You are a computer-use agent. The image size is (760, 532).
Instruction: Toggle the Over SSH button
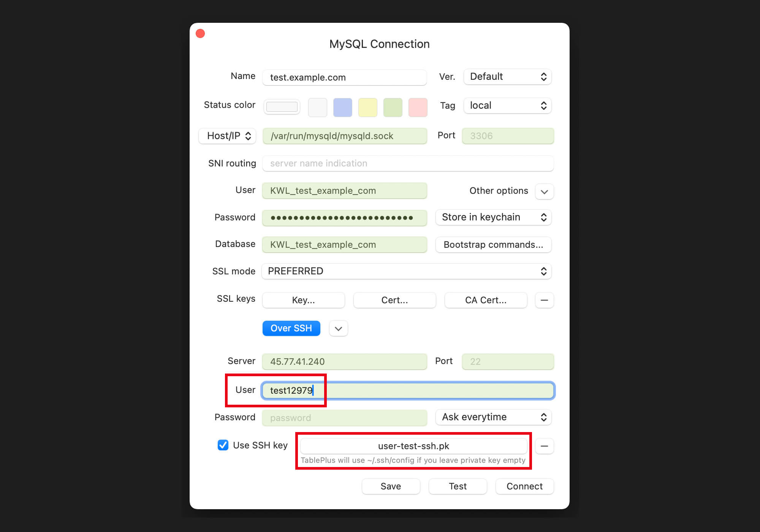click(x=291, y=328)
